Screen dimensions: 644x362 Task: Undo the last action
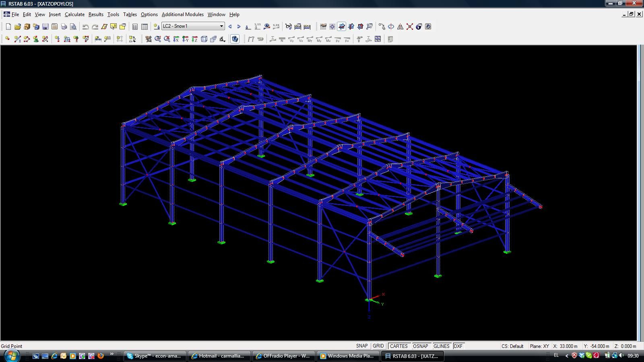click(86, 27)
